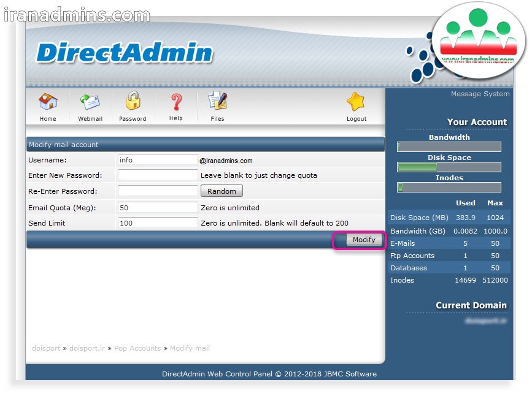Open the Webmail envelope icon

coord(90,102)
